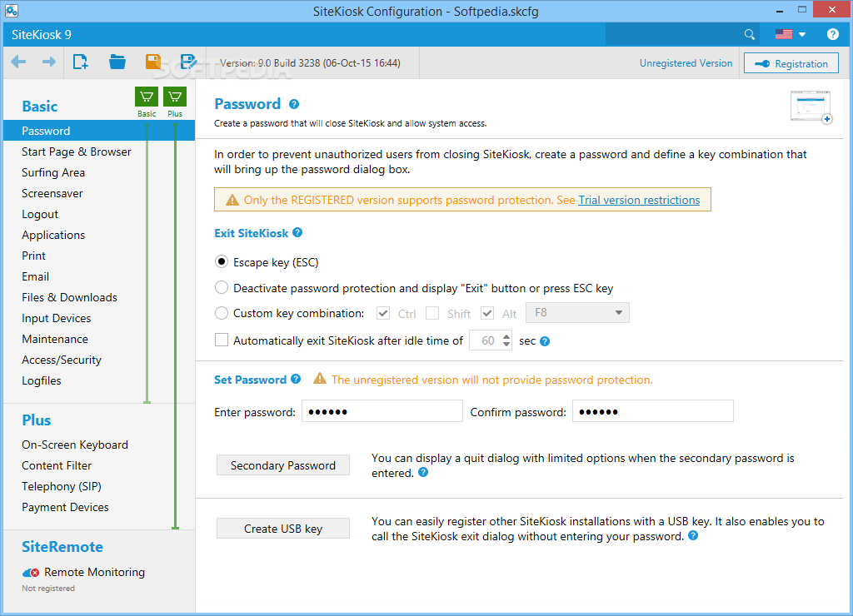Click the Unregistered Version link
The height and width of the screenshot is (616, 853).
(x=686, y=63)
